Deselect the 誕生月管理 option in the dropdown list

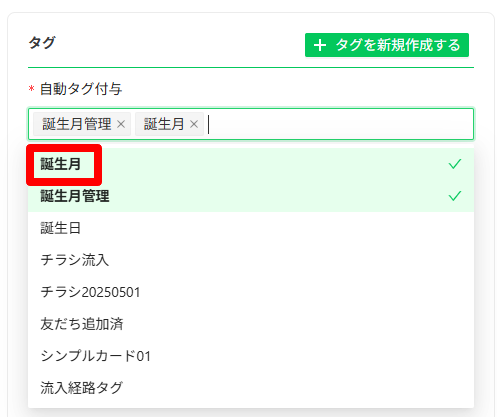251,196
